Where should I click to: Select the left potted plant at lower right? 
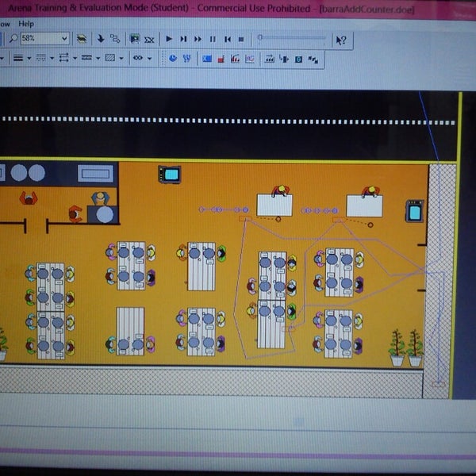point(397,347)
